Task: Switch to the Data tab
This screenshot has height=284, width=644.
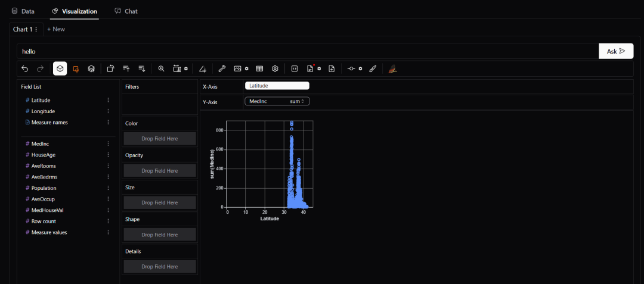Action: pos(23,11)
